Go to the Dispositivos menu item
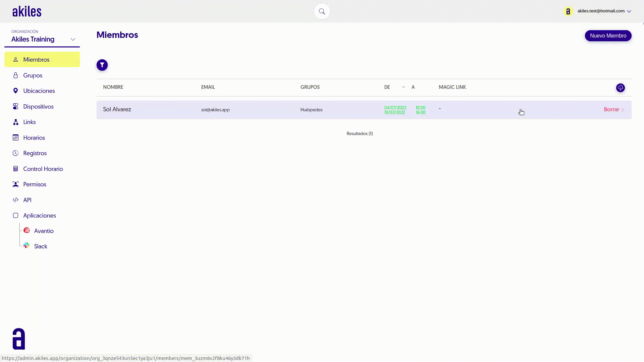Screen dimensions: 644x362 (x=38, y=107)
